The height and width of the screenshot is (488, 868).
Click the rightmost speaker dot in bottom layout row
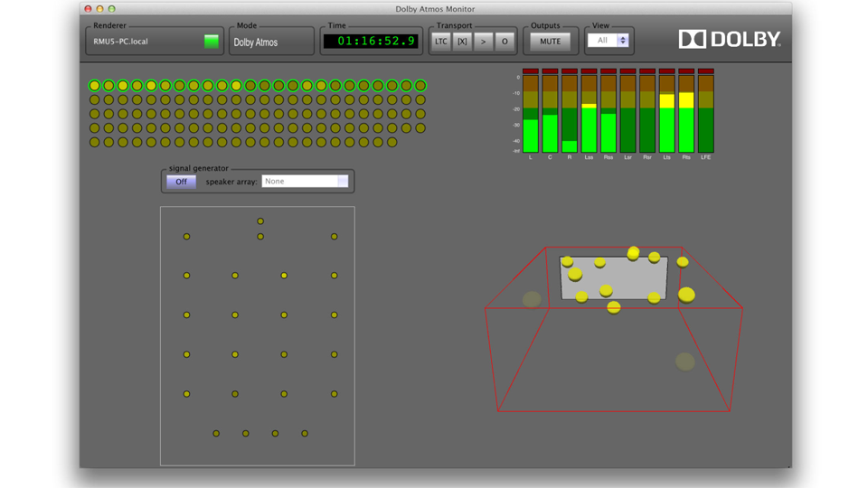click(305, 434)
